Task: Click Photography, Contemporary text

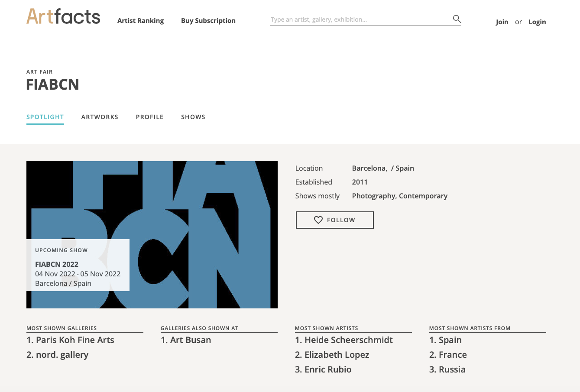Action: (400, 196)
